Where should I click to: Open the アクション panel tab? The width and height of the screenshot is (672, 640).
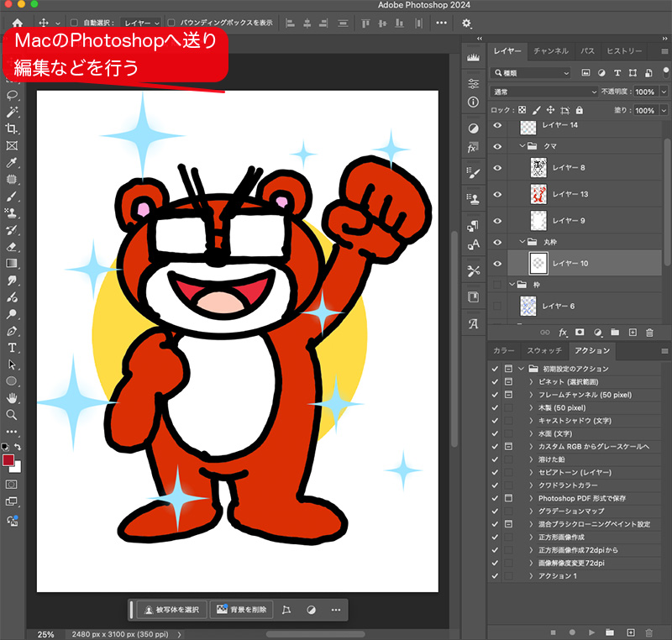tap(592, 351)
